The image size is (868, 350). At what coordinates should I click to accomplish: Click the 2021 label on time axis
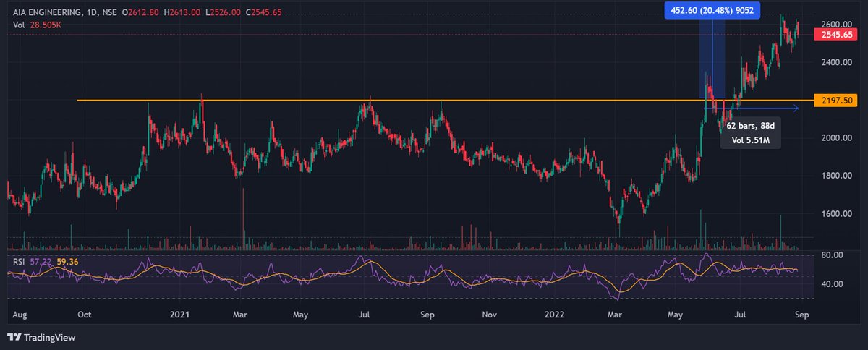[179, 315]
